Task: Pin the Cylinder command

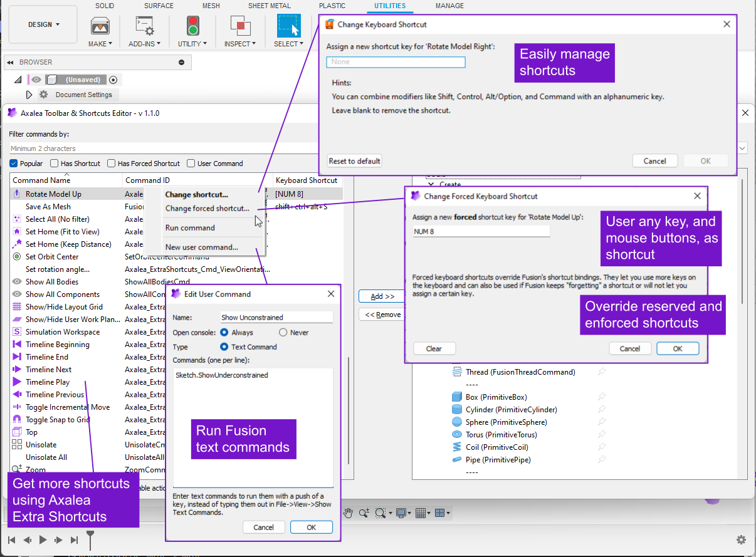Action: [x=602, y=410]
